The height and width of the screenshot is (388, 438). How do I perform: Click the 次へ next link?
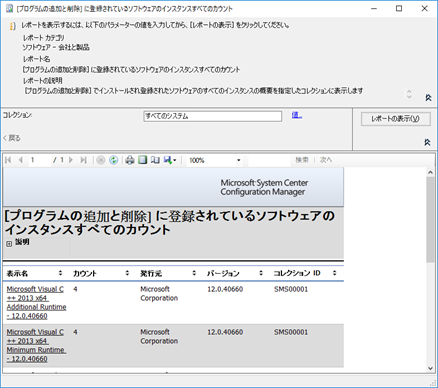tap(326, 160)
